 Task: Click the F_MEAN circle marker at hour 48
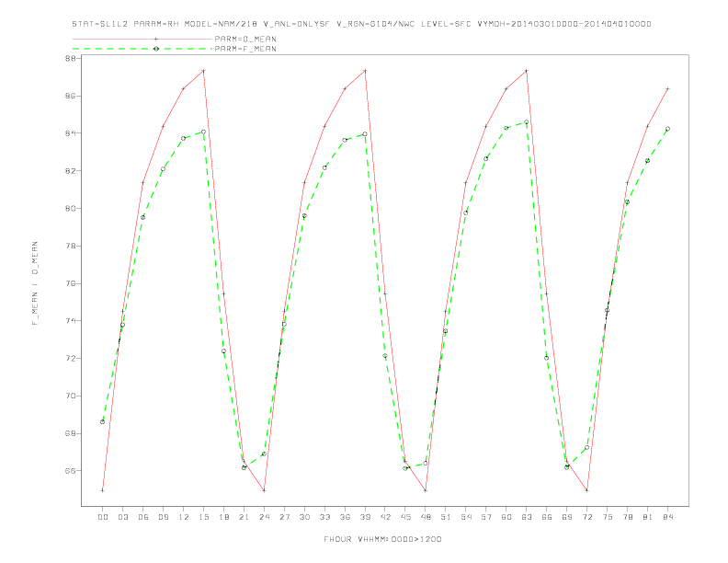click(426, 463)
